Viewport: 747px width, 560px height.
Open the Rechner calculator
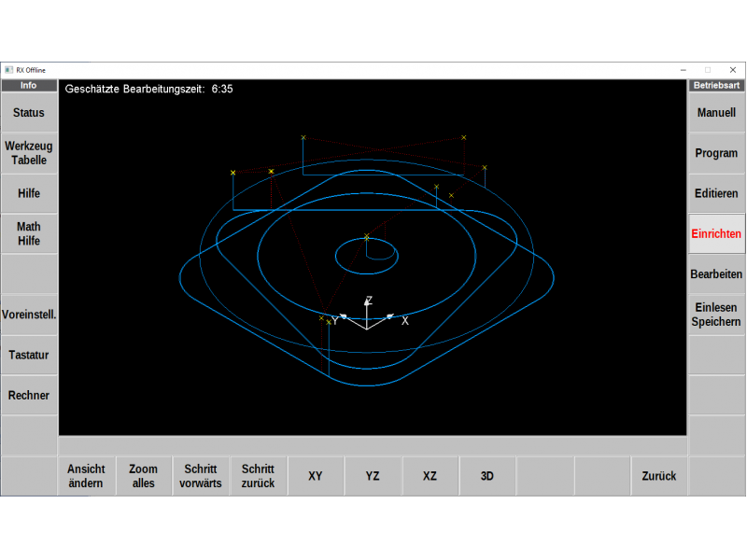pyautogui.click(x=29, y=395)
